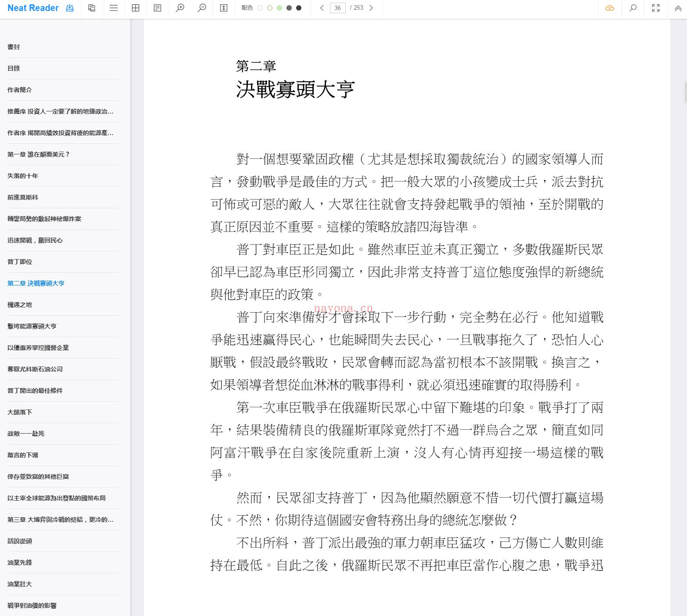
Task: Jump to 油業先鋒 section
Action: click(x=20, y=563)
